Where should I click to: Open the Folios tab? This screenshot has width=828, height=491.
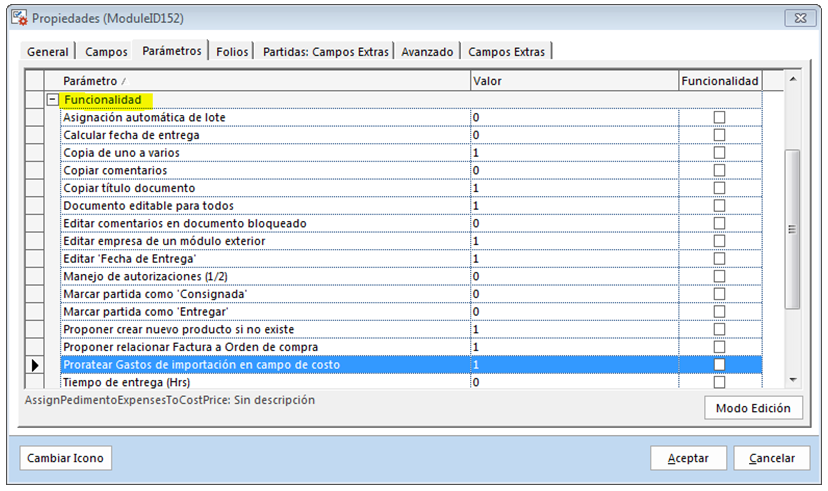(230, 52)
